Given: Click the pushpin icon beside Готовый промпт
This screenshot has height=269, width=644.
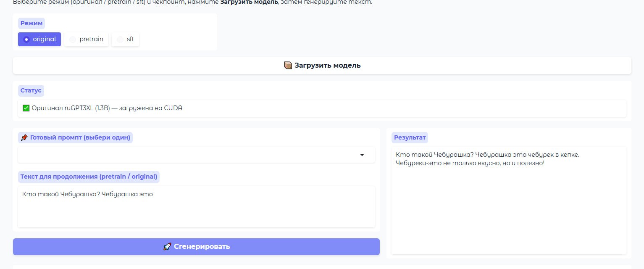Looking at the screenshot, I should point(24,137).
